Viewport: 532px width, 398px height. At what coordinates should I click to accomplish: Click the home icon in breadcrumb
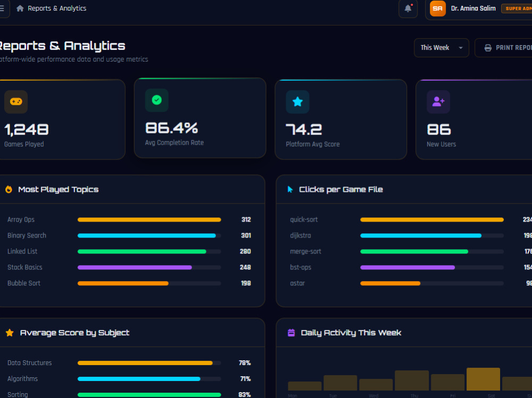pos(20,9)
